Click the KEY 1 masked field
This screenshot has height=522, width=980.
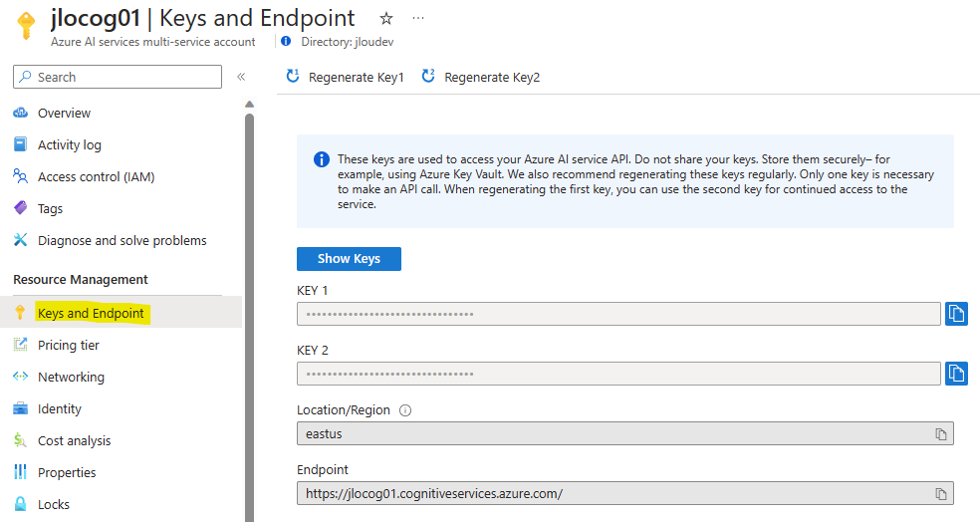click(x=618, y=314)
